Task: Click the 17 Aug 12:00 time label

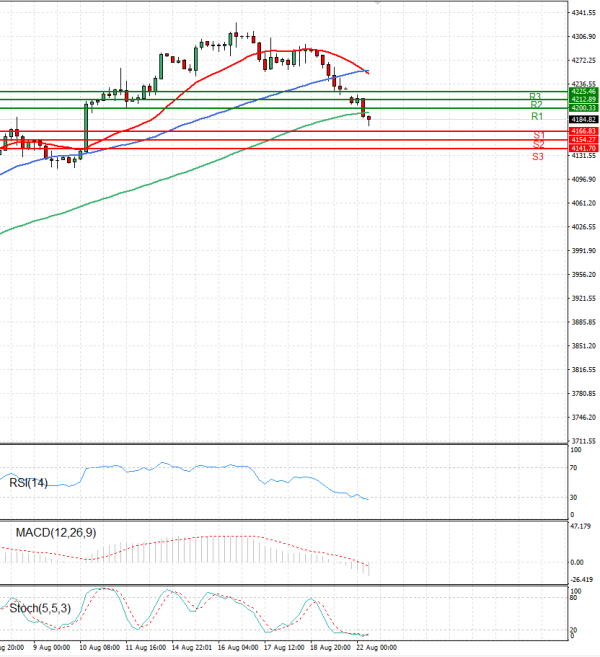Action: click(284, 648)
